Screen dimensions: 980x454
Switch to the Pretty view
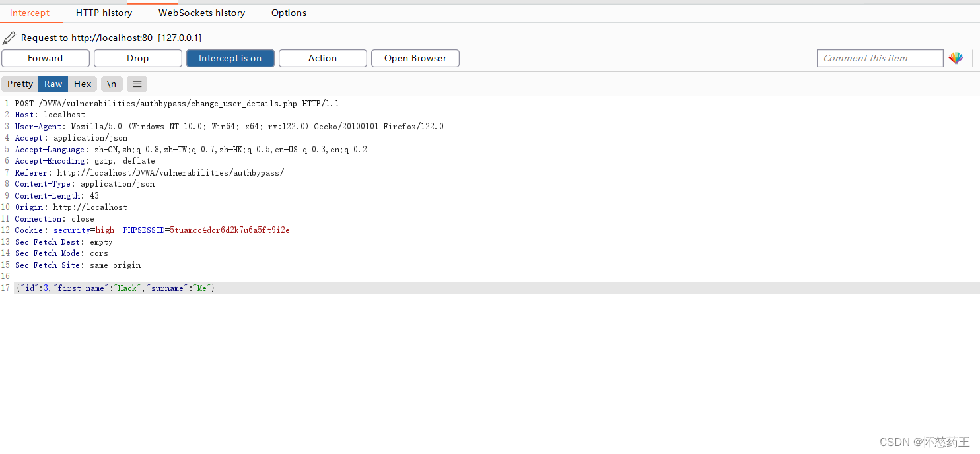point(20,84)
